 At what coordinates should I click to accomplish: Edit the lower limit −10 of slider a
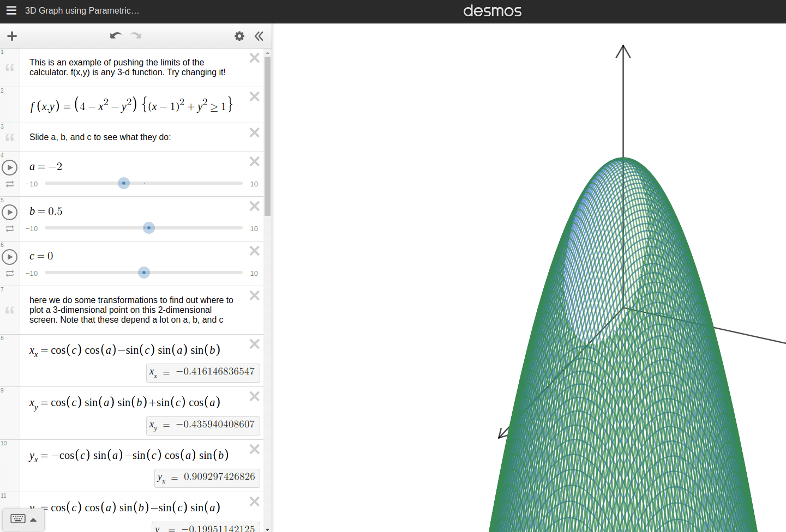(32, 184)
